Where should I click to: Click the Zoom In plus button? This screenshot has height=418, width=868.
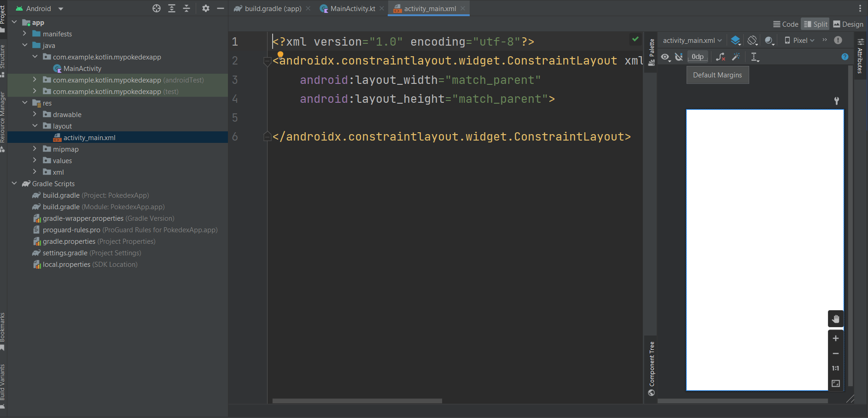pos(835,338)
